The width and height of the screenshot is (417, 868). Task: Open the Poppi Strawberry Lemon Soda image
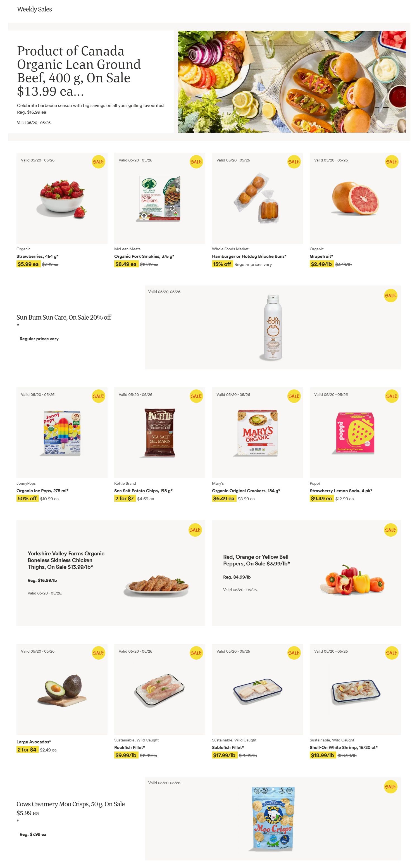355,433
